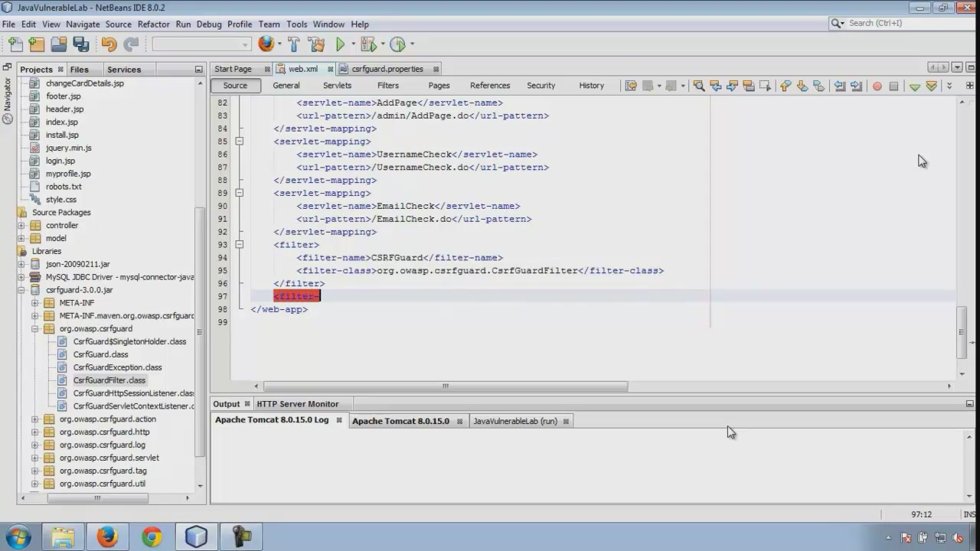Close the web.xml editor tab
Screen dimensions: 980x551
[x=331, y=70]
